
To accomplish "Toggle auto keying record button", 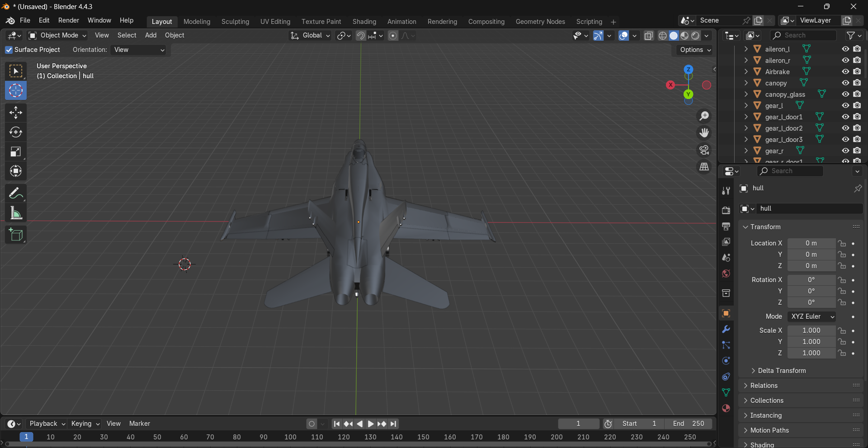I will pos(311,424).
